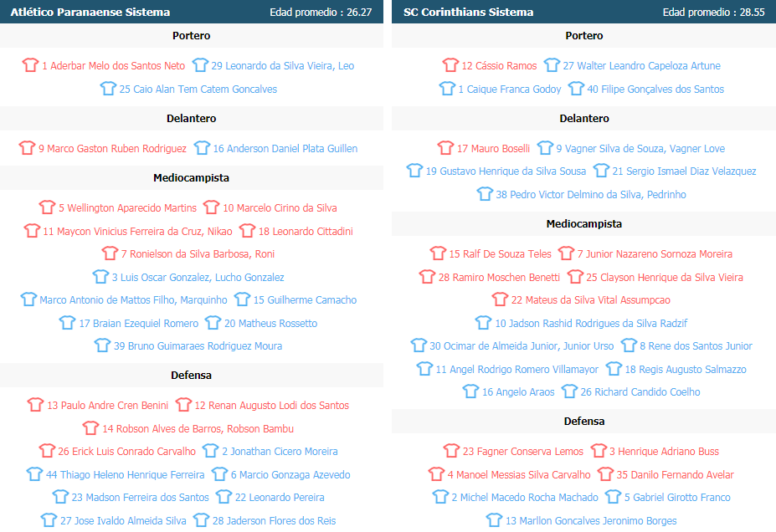Click Atlético Edad promedio 26.27 value
Viewport: 776px width, 532px height.
[359, 12]
